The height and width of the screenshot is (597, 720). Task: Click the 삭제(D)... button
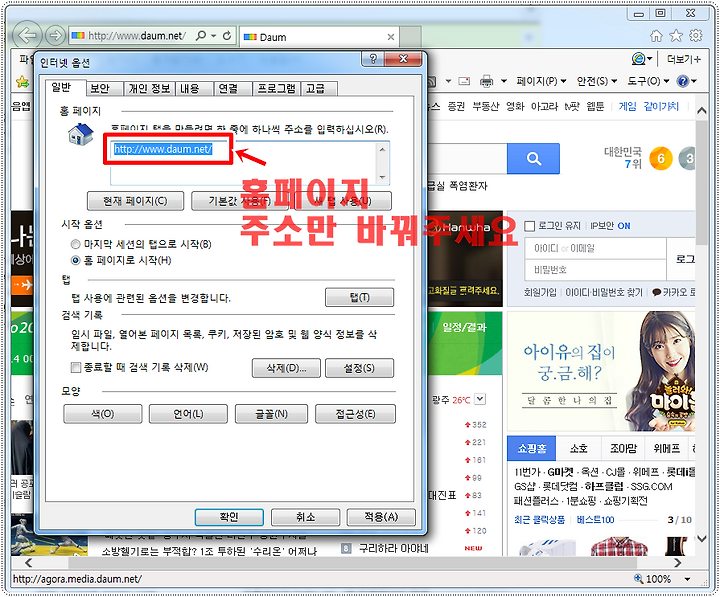coord(286,368)
